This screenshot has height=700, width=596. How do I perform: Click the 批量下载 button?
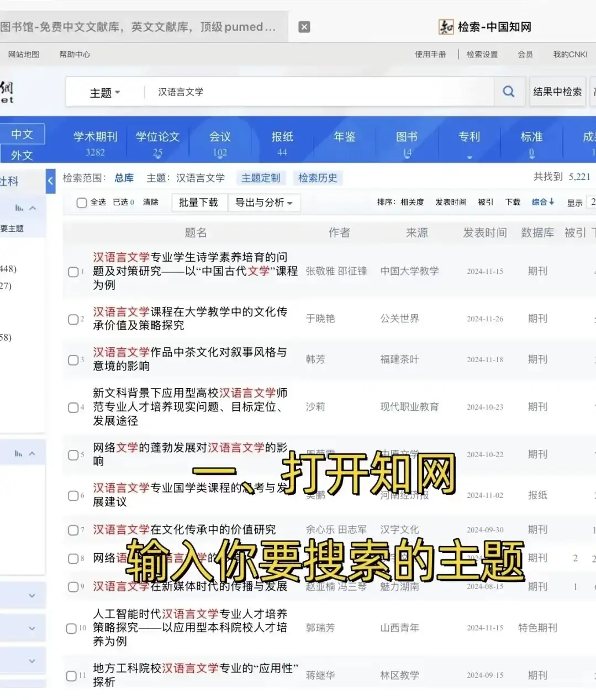point(199,203)
